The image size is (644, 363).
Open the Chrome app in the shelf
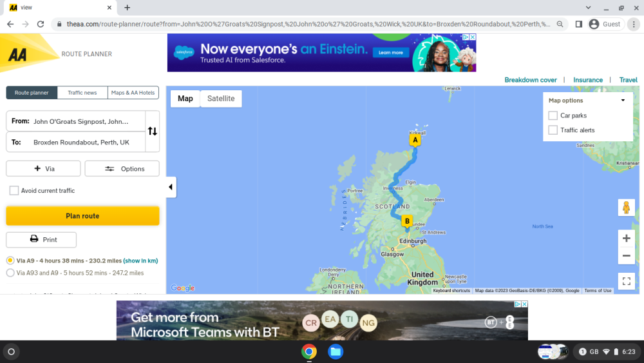[x=309, y=351]
